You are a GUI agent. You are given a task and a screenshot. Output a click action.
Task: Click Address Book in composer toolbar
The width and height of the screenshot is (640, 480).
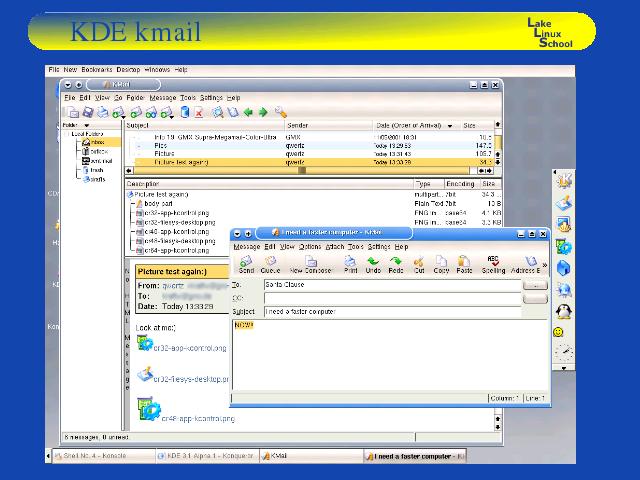(526, 265)
